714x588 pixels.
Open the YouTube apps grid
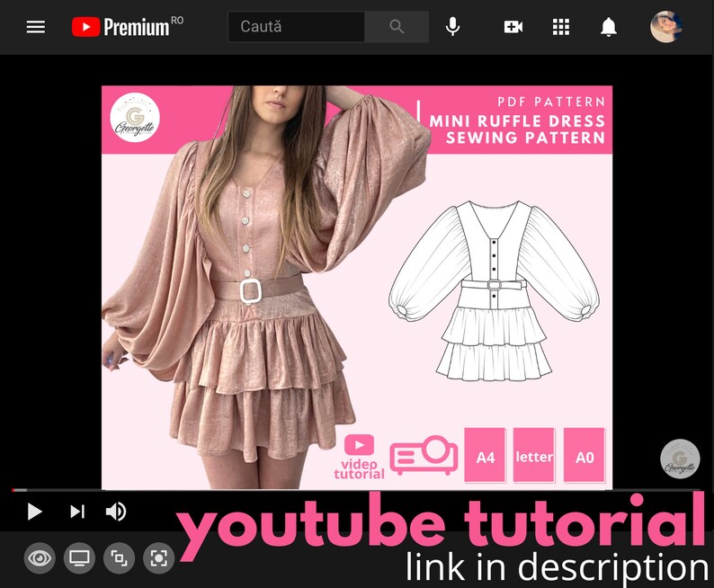point(561,27)
